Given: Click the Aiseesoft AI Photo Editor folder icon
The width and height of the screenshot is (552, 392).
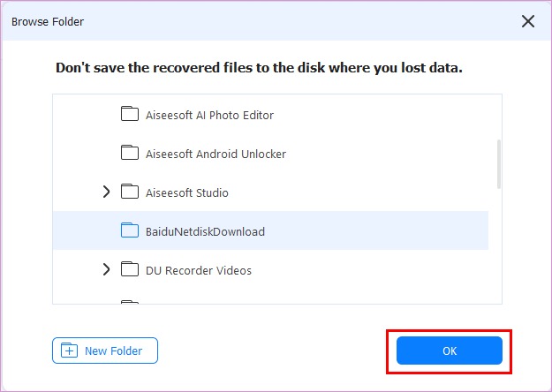Looking at the screenshot, I should [x=130, y=115].
